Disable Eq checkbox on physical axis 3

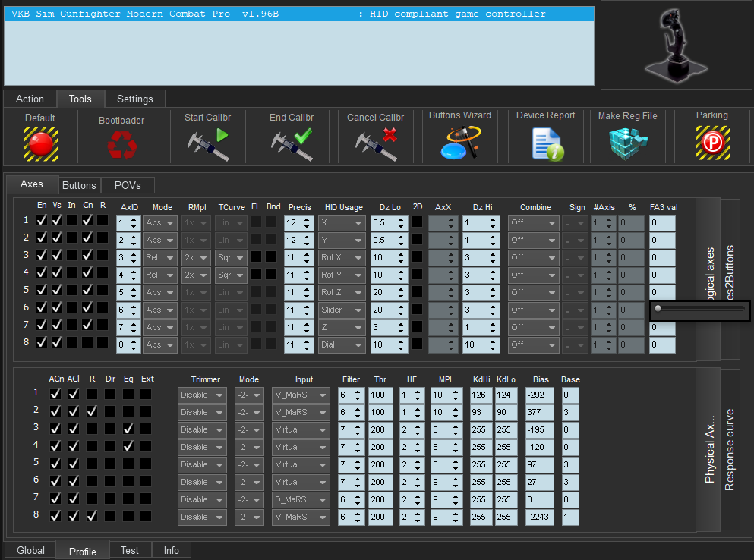click(128, 429)
